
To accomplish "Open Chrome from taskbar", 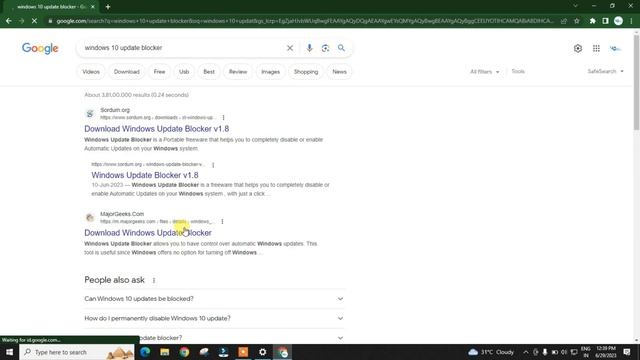I will point(184,352).
